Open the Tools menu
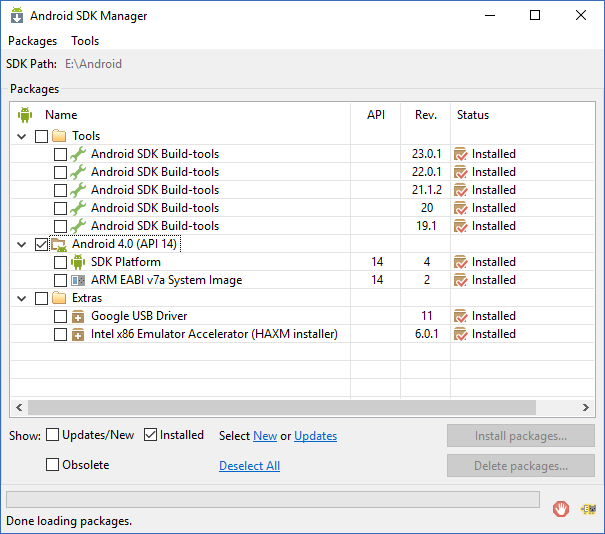 [x=85, y=41]
